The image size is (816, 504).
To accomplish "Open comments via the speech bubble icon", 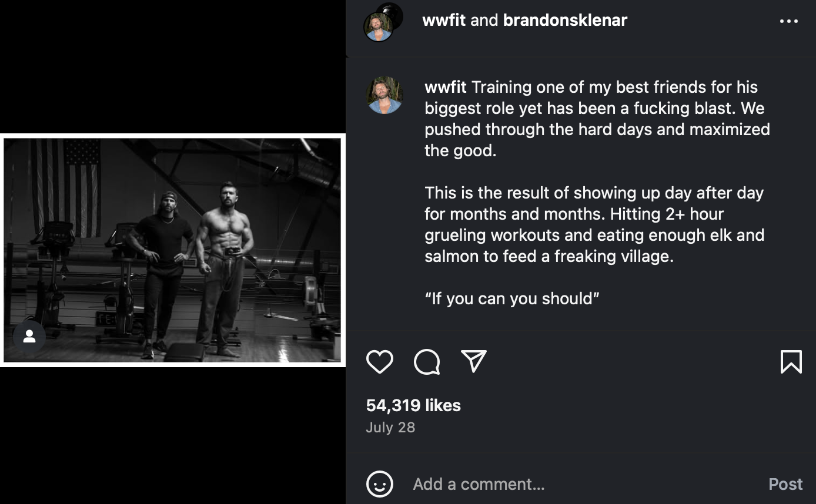I will coord(427,362).
